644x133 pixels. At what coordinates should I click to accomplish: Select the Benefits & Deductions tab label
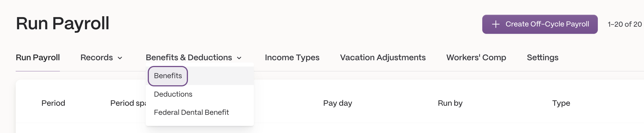tap(189, 57)
